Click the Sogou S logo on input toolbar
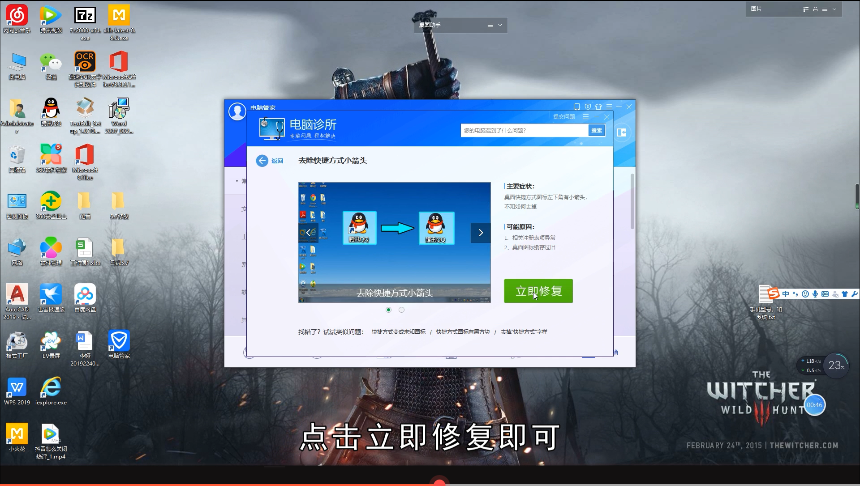This screenshot has height=486, width=860. tap(773, 293)
